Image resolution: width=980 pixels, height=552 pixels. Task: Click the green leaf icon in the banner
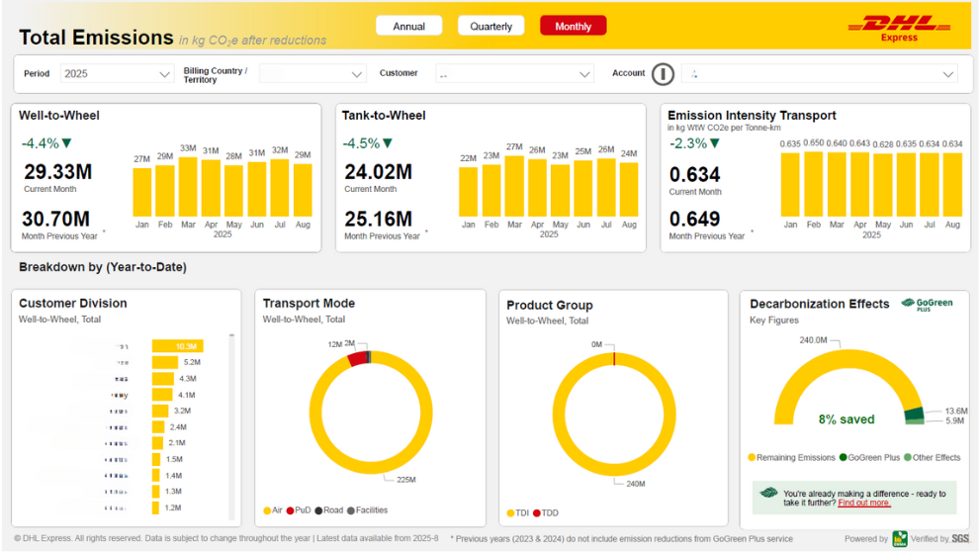(x=767, y=494)
